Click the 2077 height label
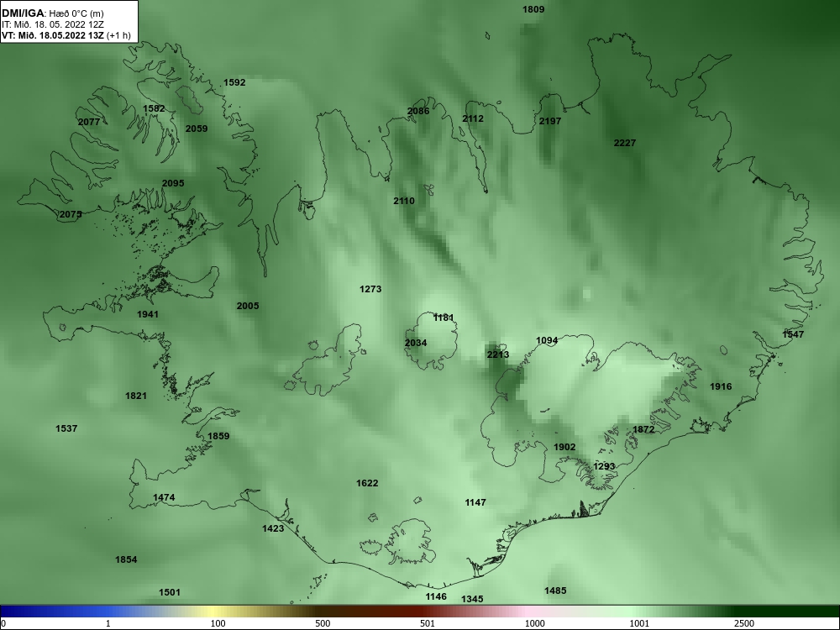Viewport: 840px width, 630px height. [89, 122]
